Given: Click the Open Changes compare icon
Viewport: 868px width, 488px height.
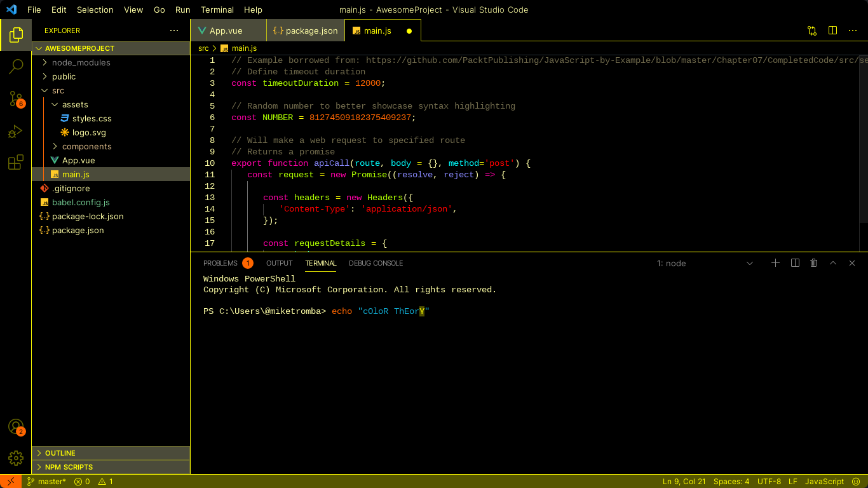Looking at the screenshot, I should click(812, 30).
